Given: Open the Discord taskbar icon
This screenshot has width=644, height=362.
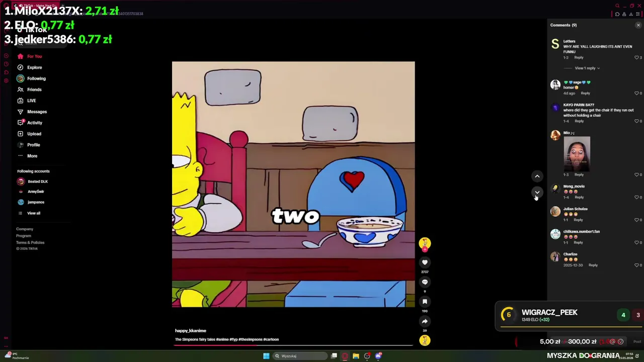Looking at the screenshot, I should click(x=378, y=356).
